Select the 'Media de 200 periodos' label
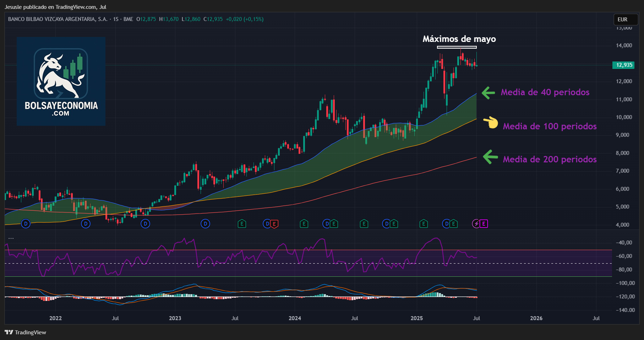644x340 pixels. point(550,160)
